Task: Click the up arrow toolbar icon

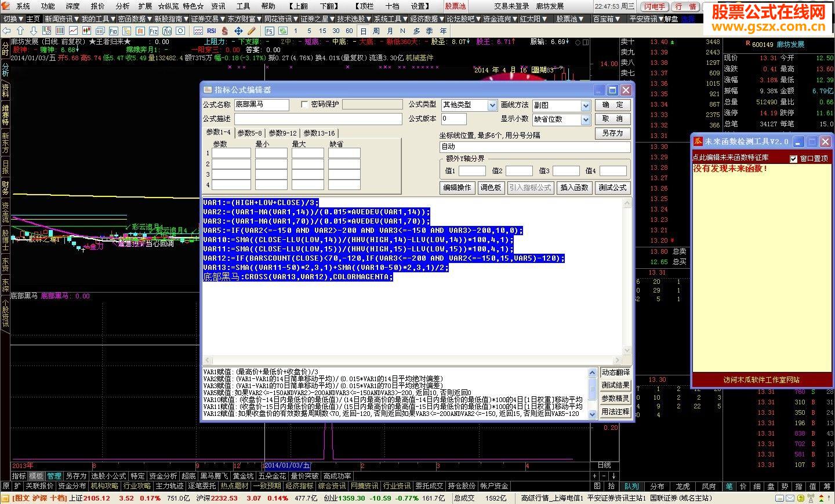Action: tap(20, 31)
